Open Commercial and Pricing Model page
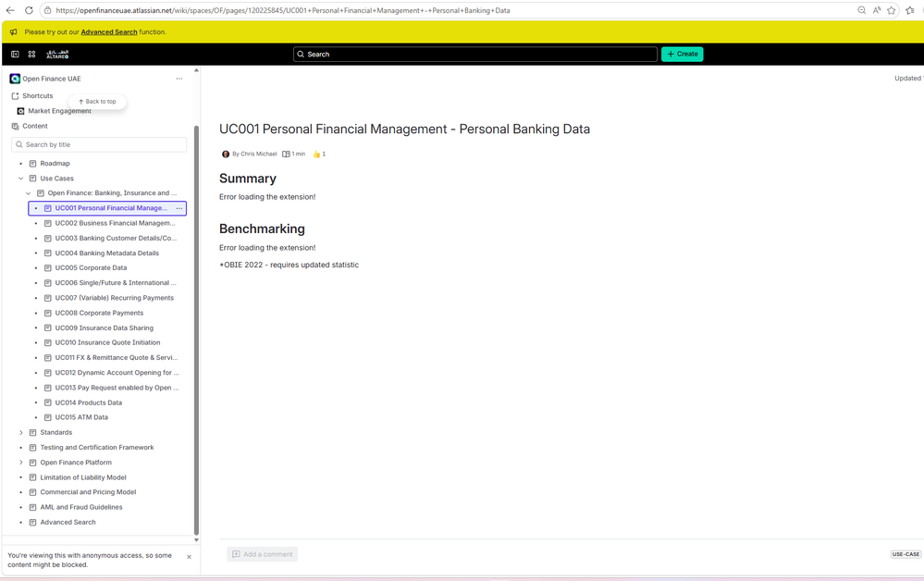 coord(88,492)
